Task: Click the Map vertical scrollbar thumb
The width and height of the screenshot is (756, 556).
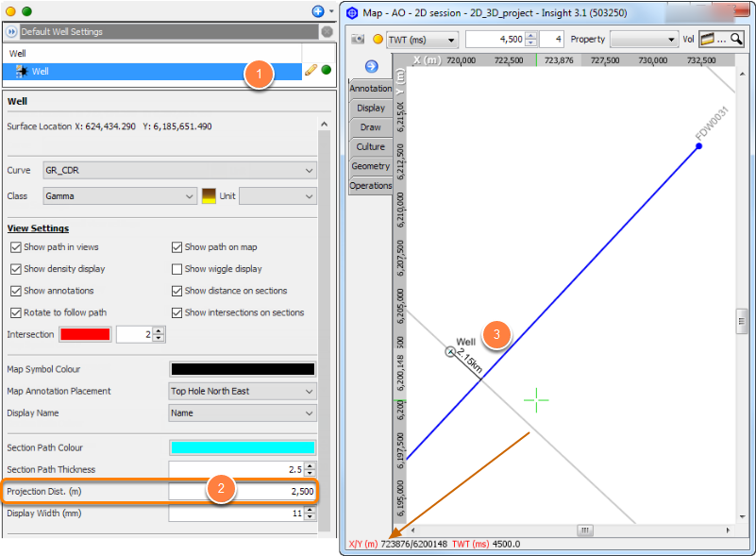Action: (x=742, y=321)
